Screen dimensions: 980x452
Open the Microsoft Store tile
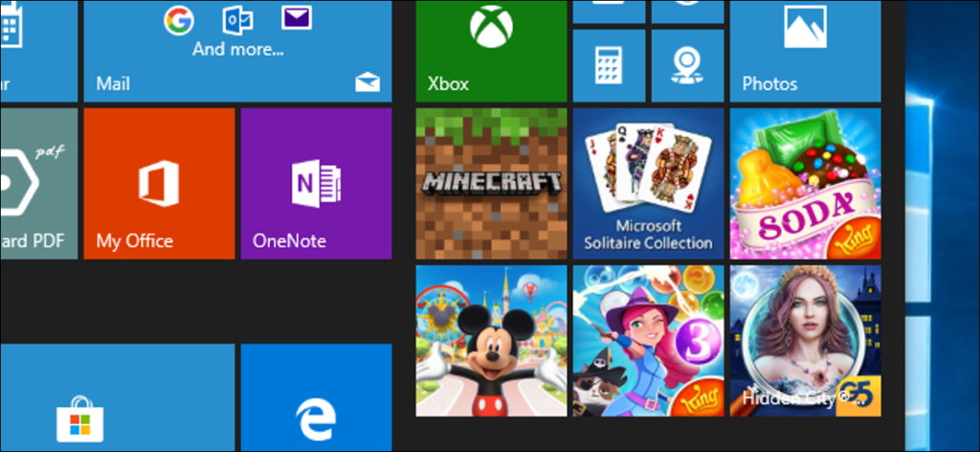pos(80,400)
